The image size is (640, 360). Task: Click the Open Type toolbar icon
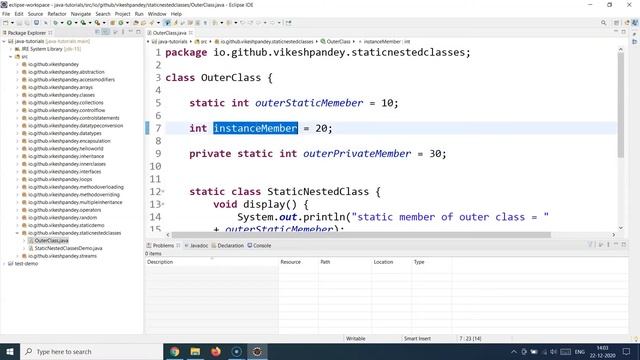pyautogui.click(x=136, y=23)
